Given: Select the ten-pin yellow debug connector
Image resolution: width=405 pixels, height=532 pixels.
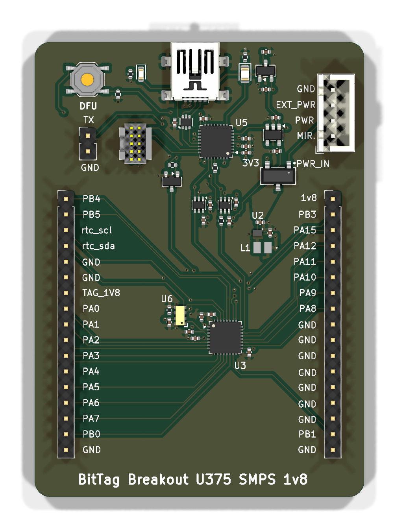Looking at the screenshot, I should point(135,144).
